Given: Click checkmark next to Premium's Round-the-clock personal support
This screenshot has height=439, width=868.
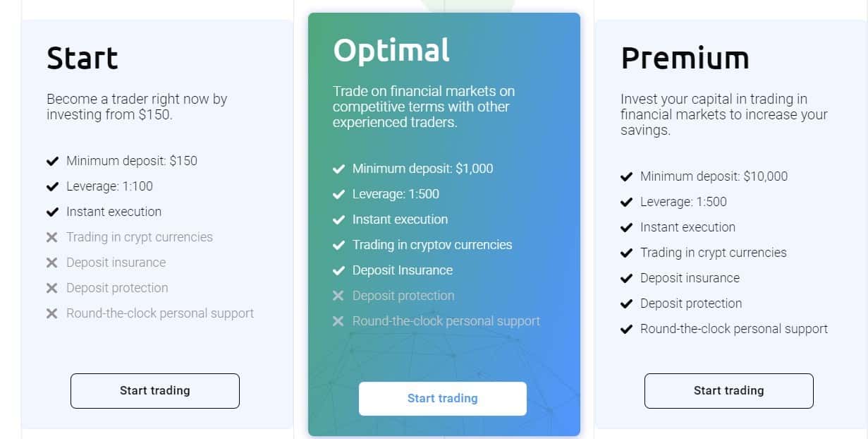Looking at the screenshot, I should pyautogui.click(x=626, y=329).
